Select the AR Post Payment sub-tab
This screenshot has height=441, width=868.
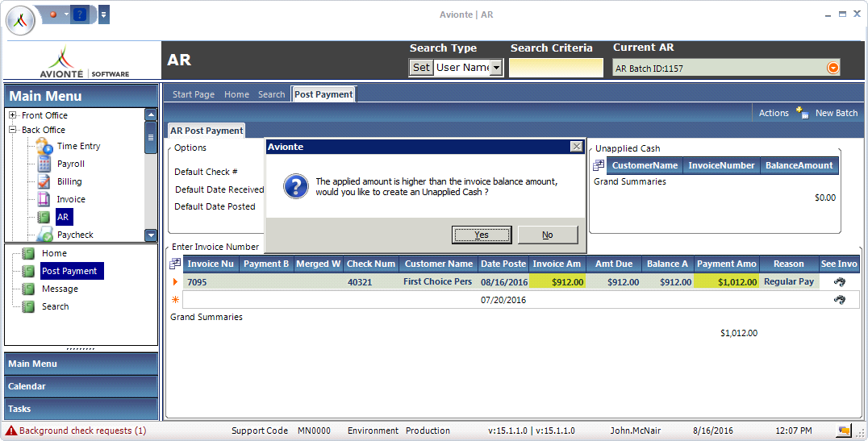207,131
